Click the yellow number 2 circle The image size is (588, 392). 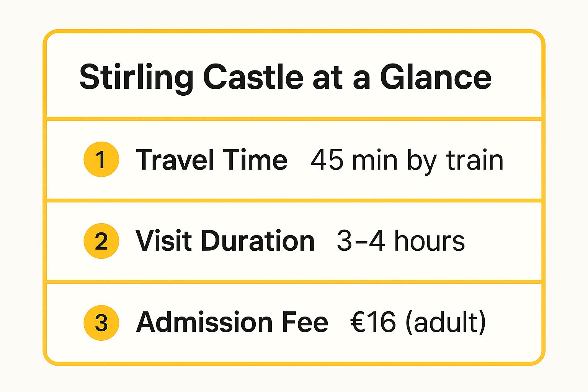tap(101, 241)
